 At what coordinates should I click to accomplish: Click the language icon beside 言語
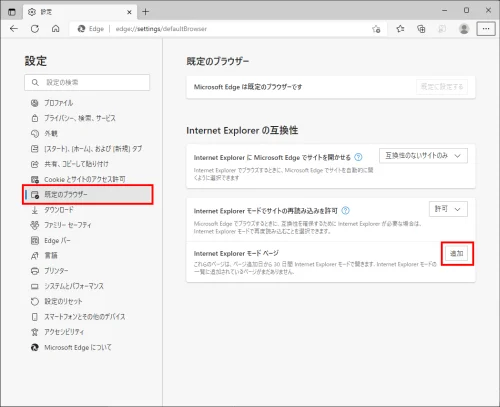(35, 256)
